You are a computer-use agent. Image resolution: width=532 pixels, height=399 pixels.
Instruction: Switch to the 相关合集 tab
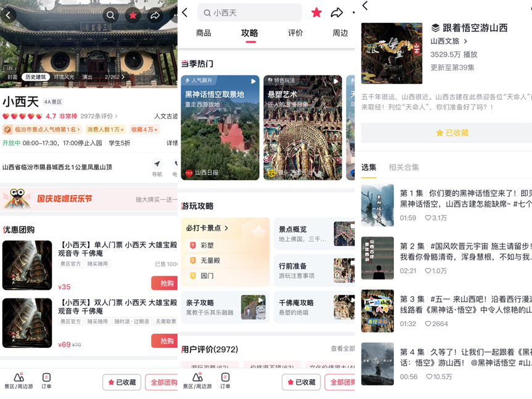tap(404, 167)
